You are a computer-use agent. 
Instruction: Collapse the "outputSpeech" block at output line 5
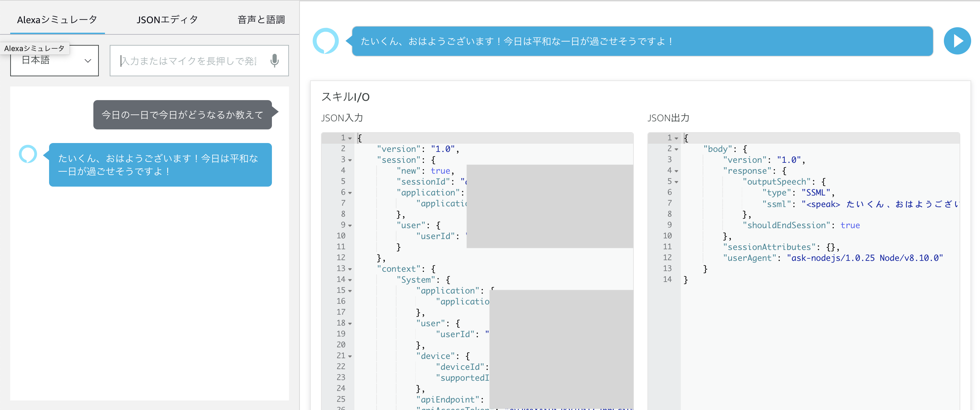[x=676, y=182]
